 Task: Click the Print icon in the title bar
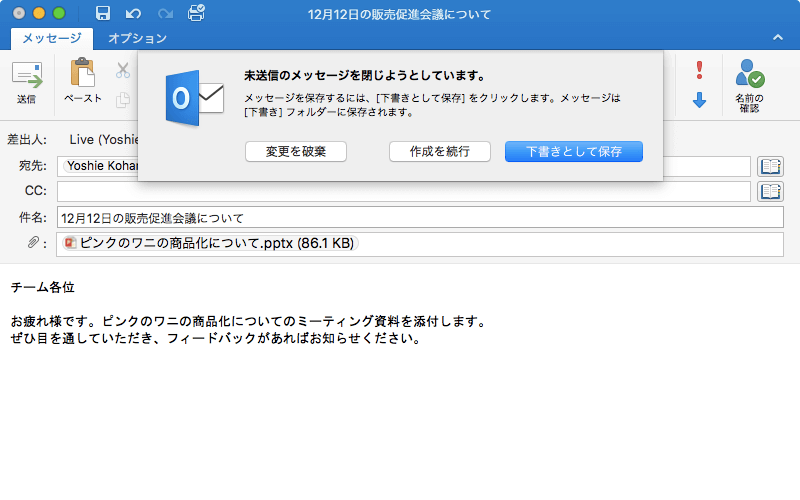[196, 13]
